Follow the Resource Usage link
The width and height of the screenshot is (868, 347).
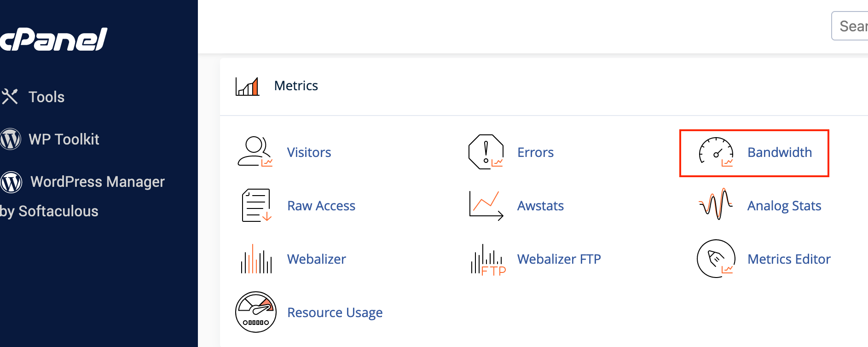tap(335, 312)
